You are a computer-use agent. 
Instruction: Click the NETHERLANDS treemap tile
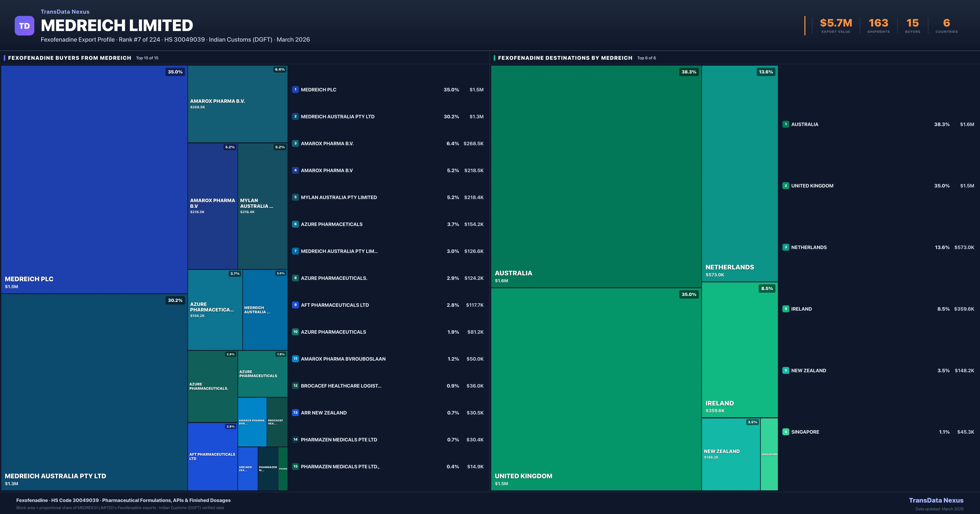[x=739, y=173]
